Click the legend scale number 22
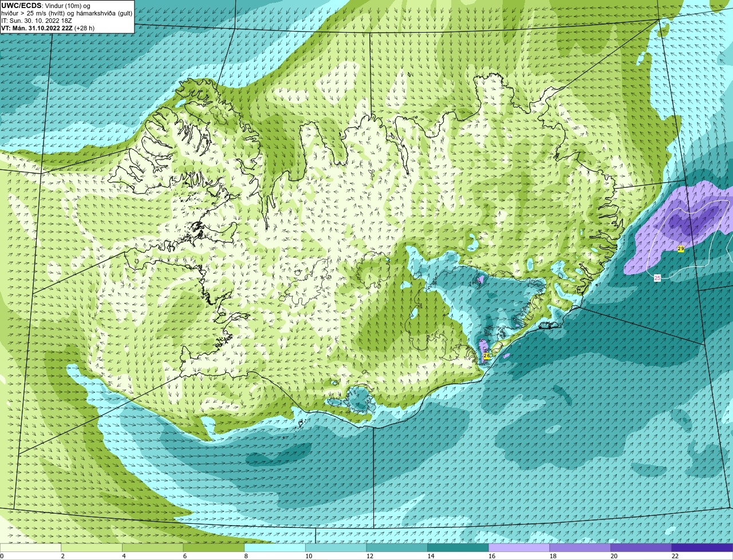This screenshot has height=560, width=733. (x=675, y=556)
